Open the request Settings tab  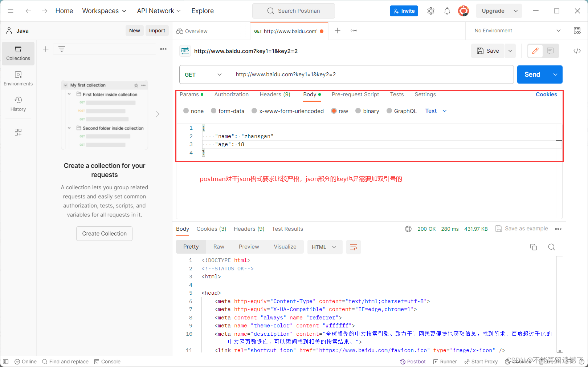click(425, 94)
